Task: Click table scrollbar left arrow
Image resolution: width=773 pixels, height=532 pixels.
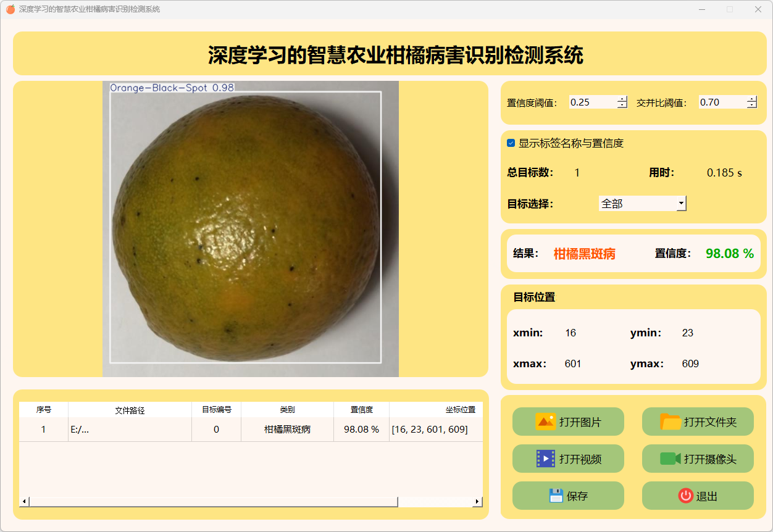Action: point(24,502)
